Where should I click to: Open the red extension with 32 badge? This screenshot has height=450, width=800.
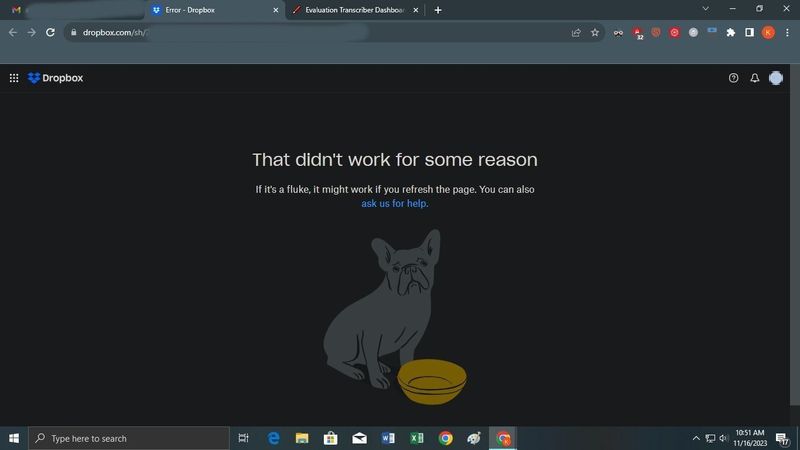point(637,33)
